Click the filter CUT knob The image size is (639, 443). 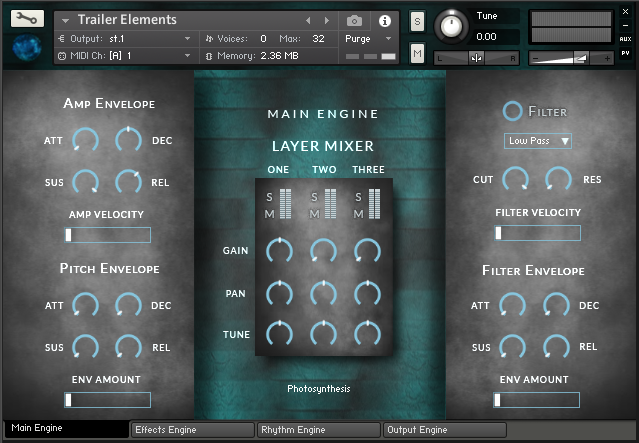coord(516,179)
